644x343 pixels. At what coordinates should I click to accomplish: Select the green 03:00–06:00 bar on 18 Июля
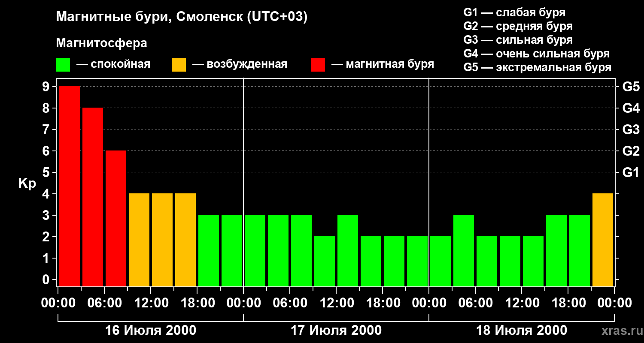[464, 250]
